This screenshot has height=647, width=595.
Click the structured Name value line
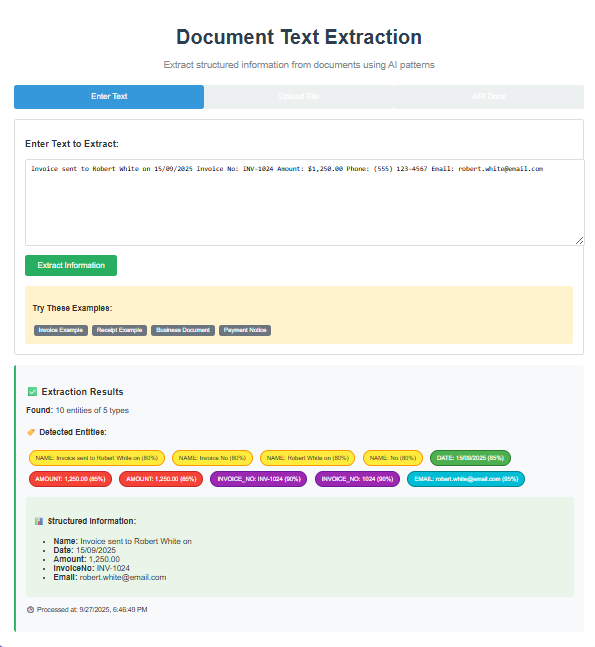[123, 541]
